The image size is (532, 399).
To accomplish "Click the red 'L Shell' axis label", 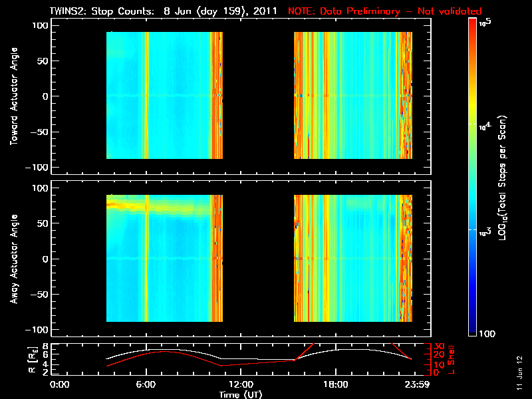I will coord(451,359).
